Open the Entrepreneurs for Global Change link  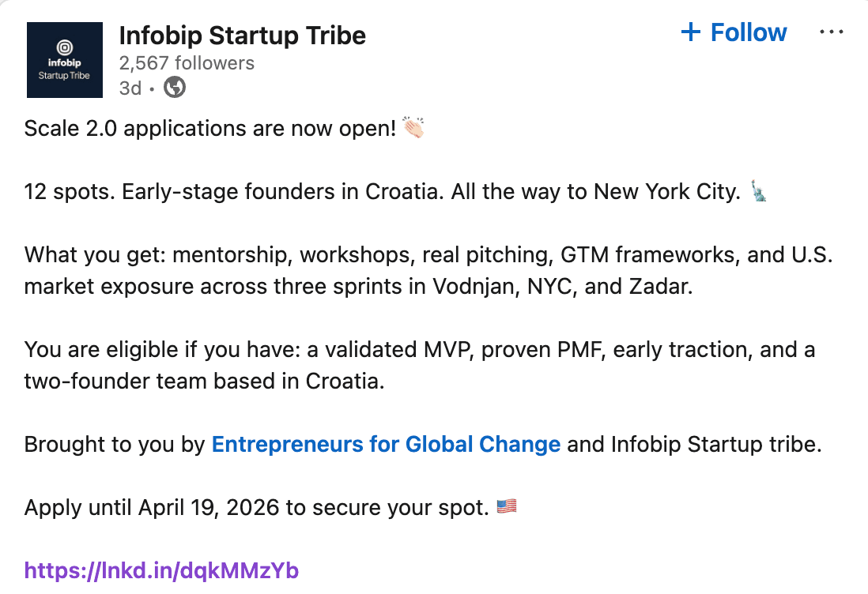point(385,444)
